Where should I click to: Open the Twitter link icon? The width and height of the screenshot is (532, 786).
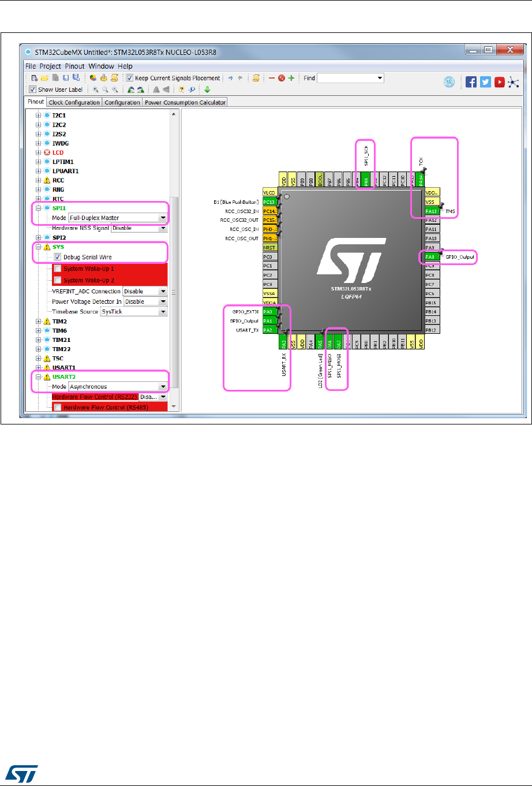click(x=485, y=82)
